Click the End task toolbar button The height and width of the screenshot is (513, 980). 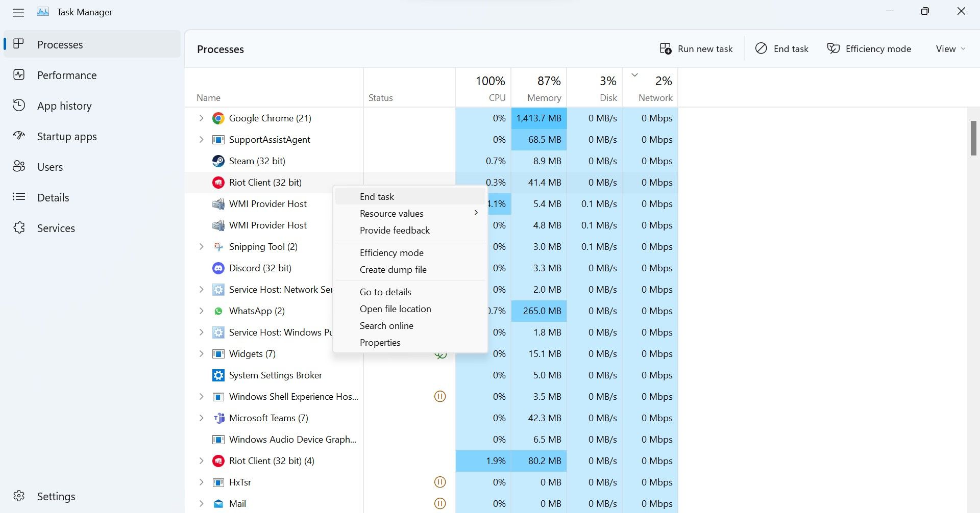(781, 48)
